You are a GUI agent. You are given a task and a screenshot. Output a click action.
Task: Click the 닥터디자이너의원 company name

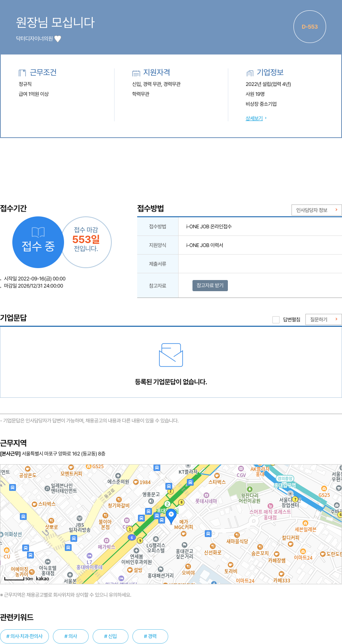[x=34, y=39]
